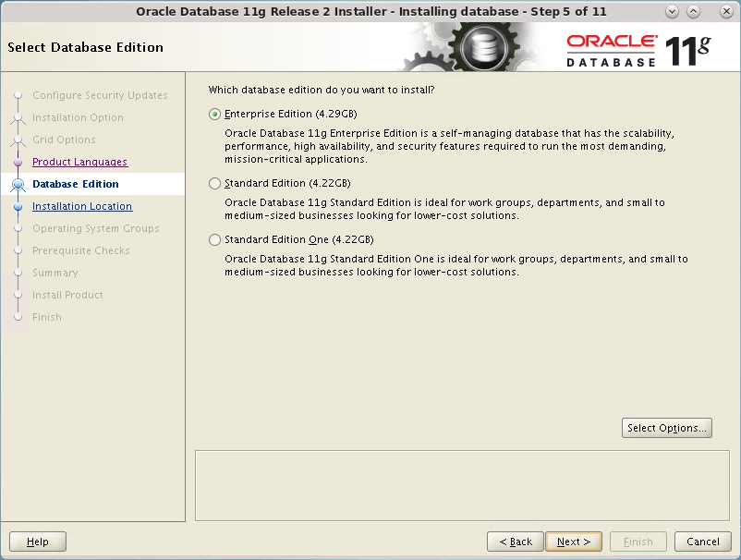Click the Installation Option step label

(78, 117)
